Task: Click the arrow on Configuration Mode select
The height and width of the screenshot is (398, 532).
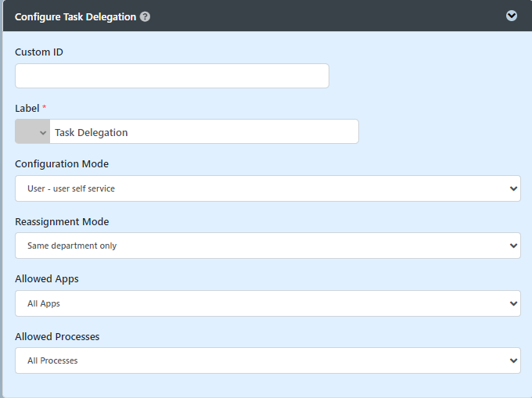Action: click(x=513, y=188)
